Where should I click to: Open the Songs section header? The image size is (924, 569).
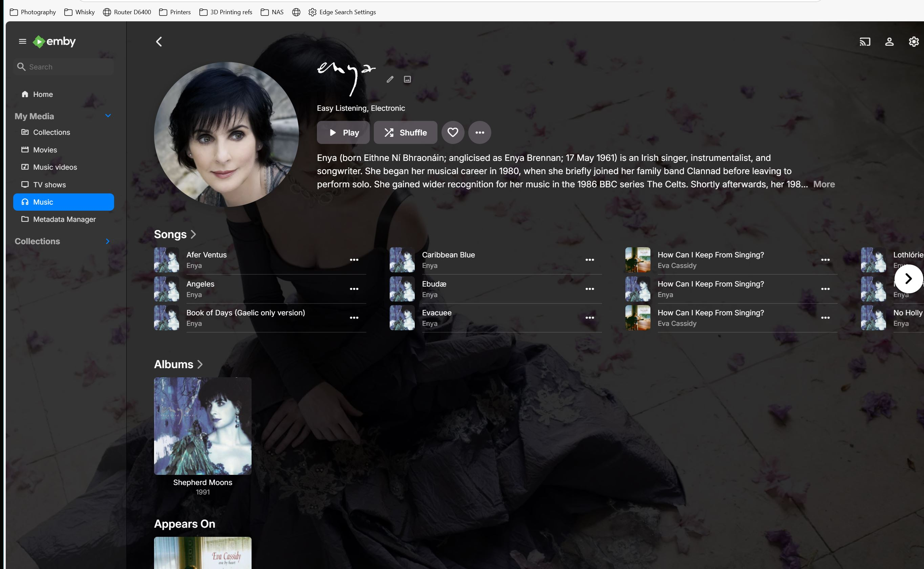click(175, 234)
